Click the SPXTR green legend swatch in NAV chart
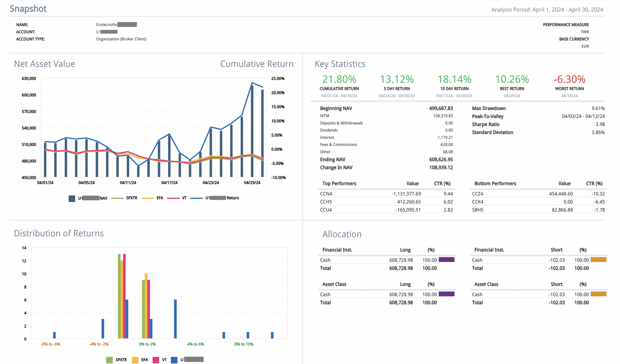Viewport: 620px width, 364px height. (117, 198)
